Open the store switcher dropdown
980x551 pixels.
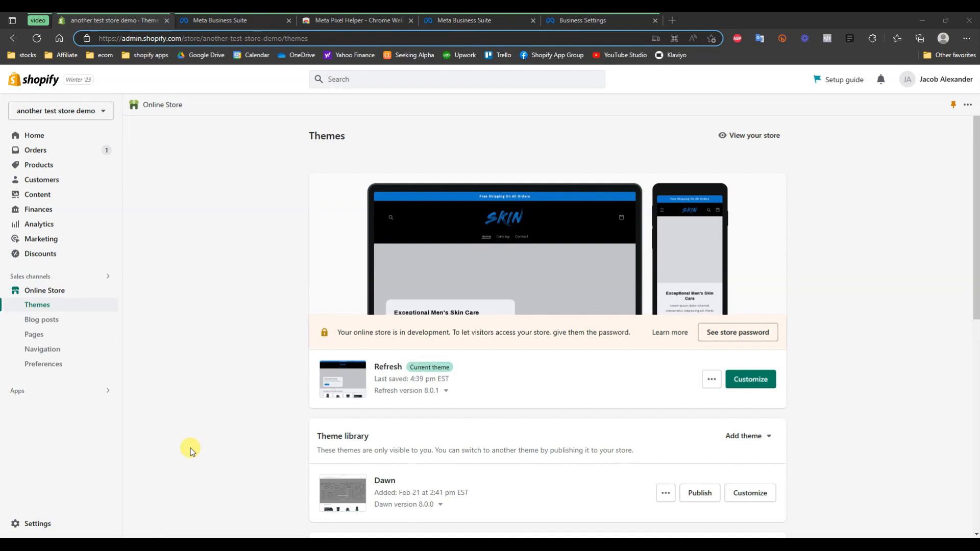tap(61, 111)
